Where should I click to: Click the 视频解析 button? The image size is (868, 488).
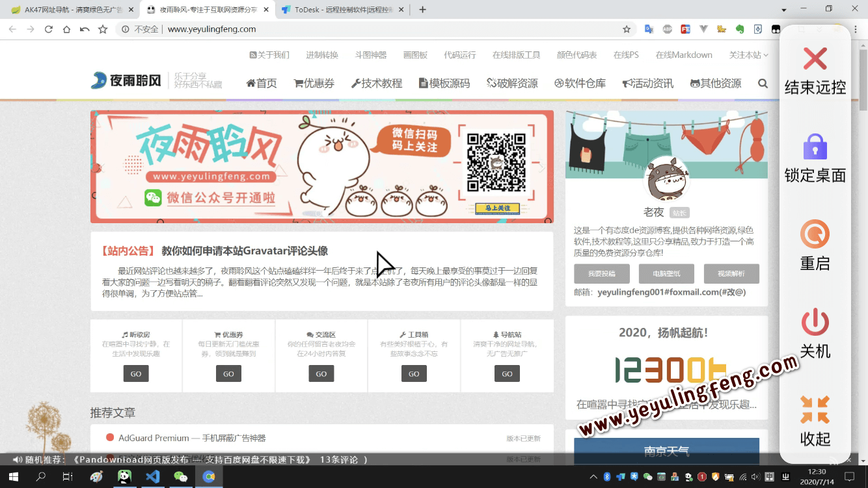pyautogui.click(x=731, y=274)
